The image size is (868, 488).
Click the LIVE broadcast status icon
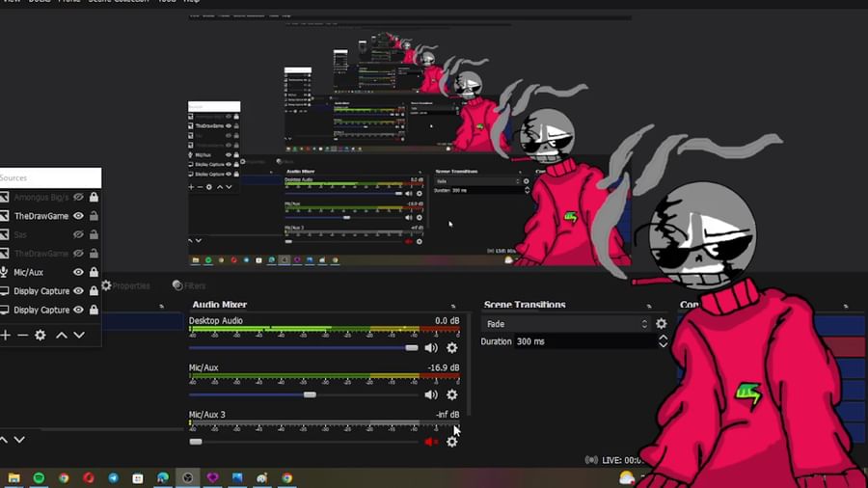point(591,460)
